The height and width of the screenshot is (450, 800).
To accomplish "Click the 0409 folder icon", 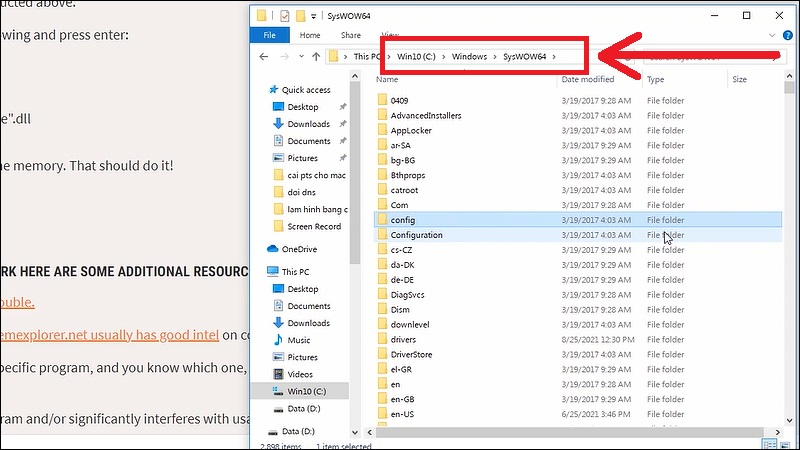I will (382, 100).
